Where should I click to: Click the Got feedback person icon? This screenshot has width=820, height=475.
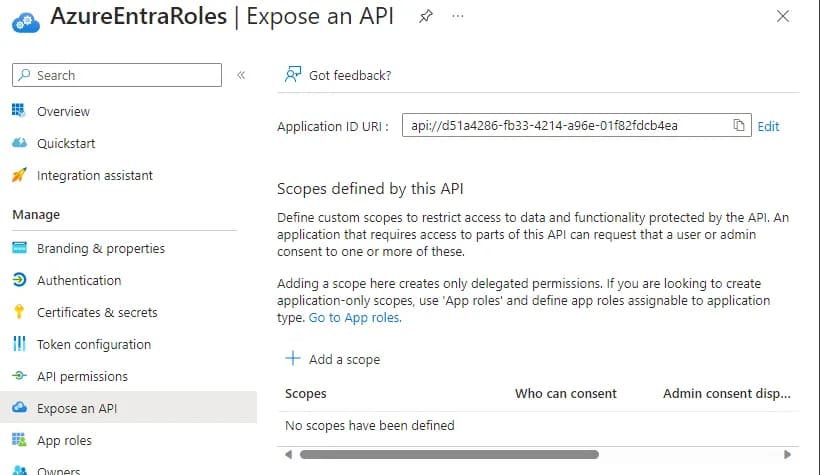tap(293, 74)
